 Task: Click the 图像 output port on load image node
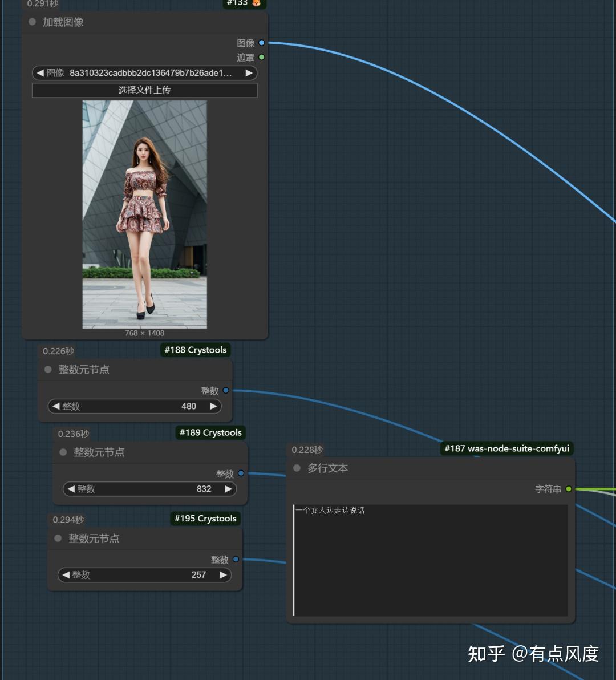(261, 43)
